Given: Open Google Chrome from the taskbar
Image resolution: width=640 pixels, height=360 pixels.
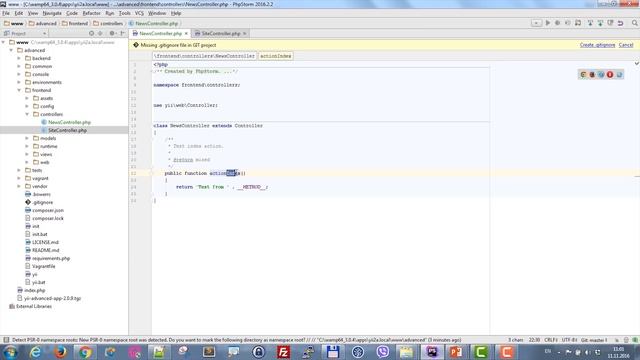Looking at the screenshot, I should click(85, 352).
